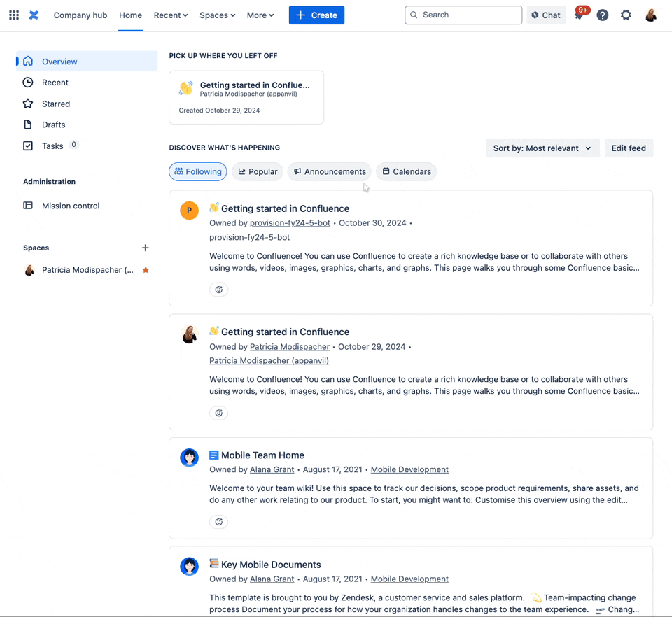The image size is (672, 617).
Task: Open the More menu
Action: pyautogui.click(x=260, y=15)
